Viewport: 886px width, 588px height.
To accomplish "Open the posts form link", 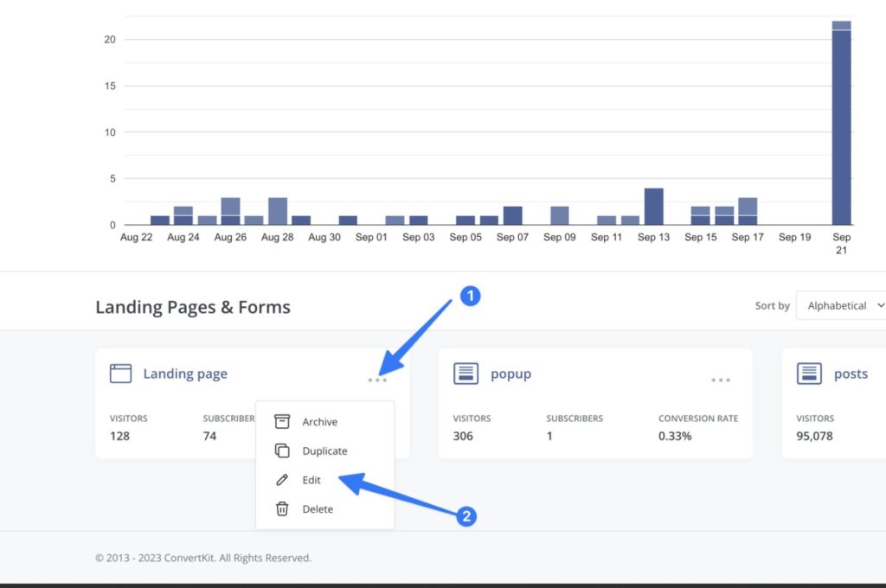I will coord(851,374).
